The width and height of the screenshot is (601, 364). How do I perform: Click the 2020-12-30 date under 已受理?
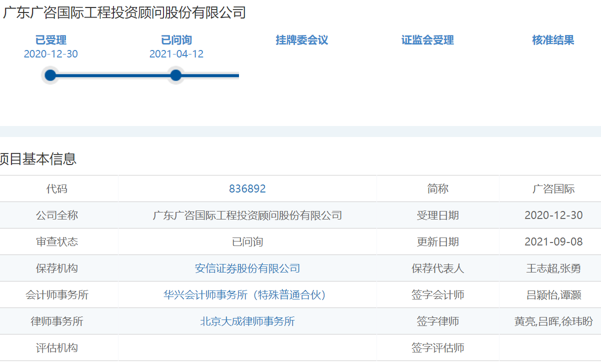click(50, 54)
